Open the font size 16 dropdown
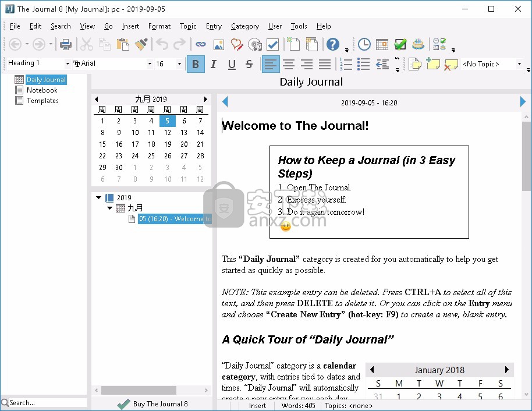The height and width of the screenshot is (411, 532). 179,64
